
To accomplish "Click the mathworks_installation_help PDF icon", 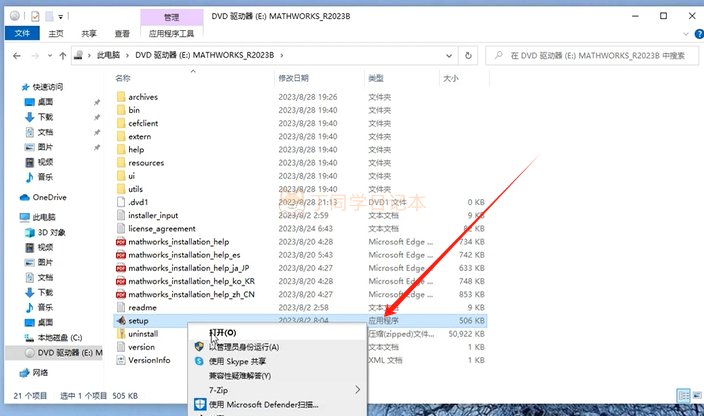I will (x=121, y=241).
